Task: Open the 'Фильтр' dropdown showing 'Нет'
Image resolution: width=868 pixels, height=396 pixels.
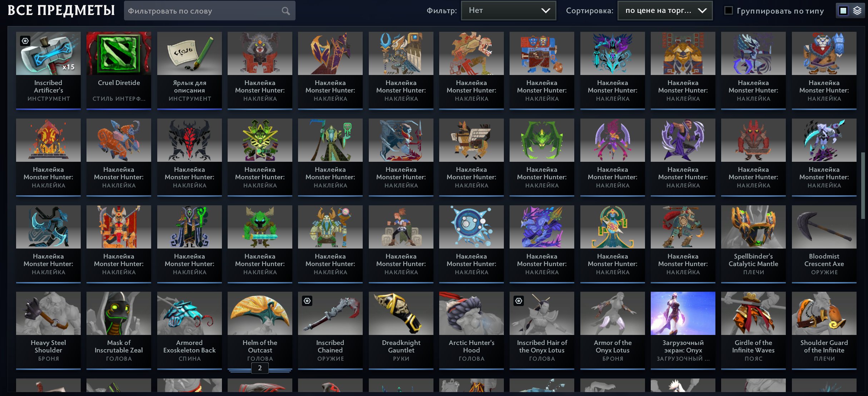Action: [508, 11]
